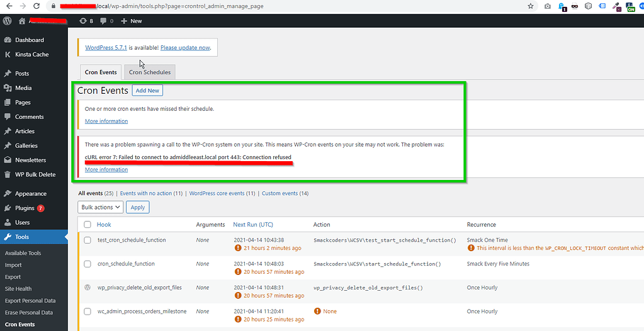Viewport: 644px width, 331px height.
Task: Switch to Cron Schedules tab
Action: pos(150,72)
